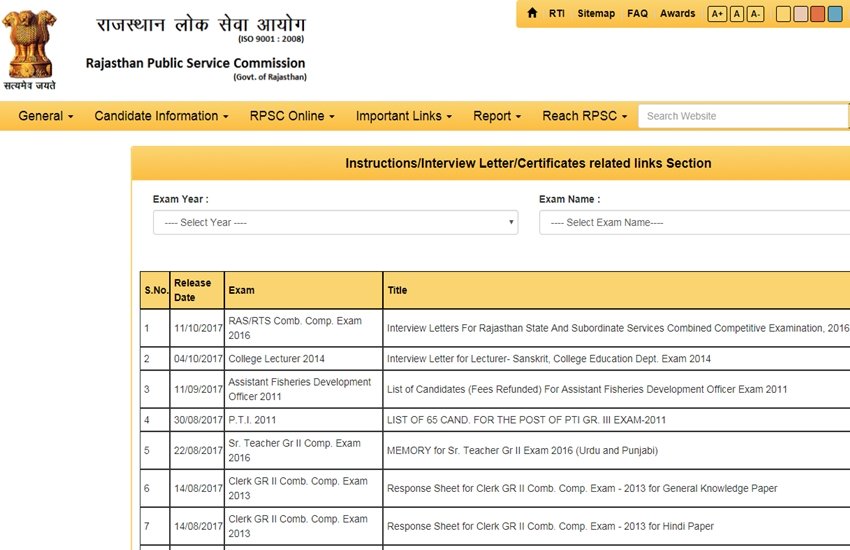Select the blue theme color swatch
This screenshot has height=550, width=850.
[835, 14]
